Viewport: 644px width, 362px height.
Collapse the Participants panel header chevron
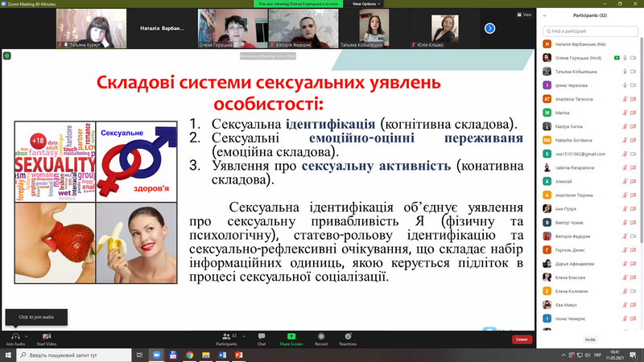[546, 14]
